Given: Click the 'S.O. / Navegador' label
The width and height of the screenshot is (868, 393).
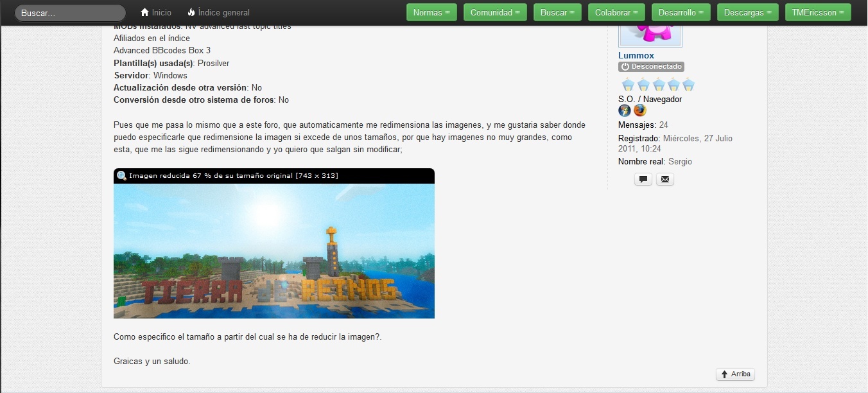Looking at the screenshot, I should (650, 100).
